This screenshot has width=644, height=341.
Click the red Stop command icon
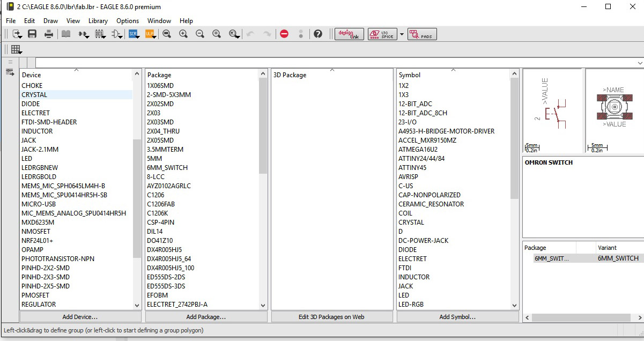(x=284, y=34)
